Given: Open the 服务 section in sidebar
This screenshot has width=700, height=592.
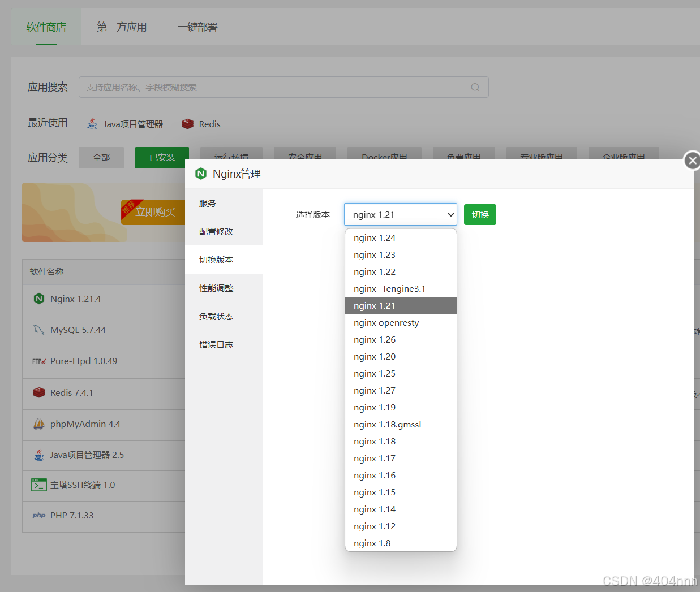Looking at the screenshot, I should pos(224,203).
